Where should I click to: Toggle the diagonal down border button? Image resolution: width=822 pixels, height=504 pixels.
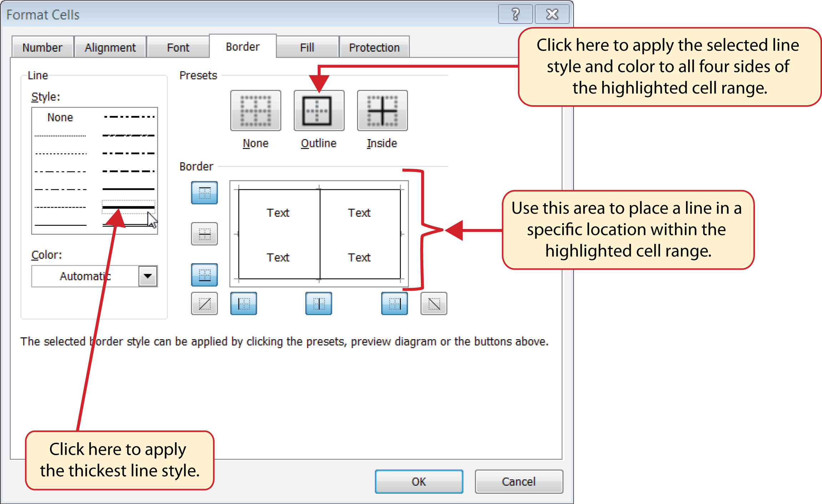tap(434, 304)
